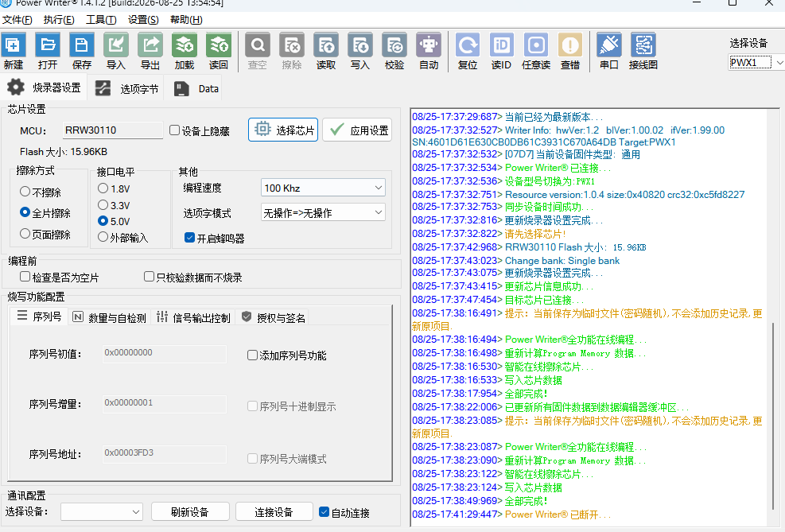
Task: Click the 序列号增量 input field
Action: tap(164, 403)
